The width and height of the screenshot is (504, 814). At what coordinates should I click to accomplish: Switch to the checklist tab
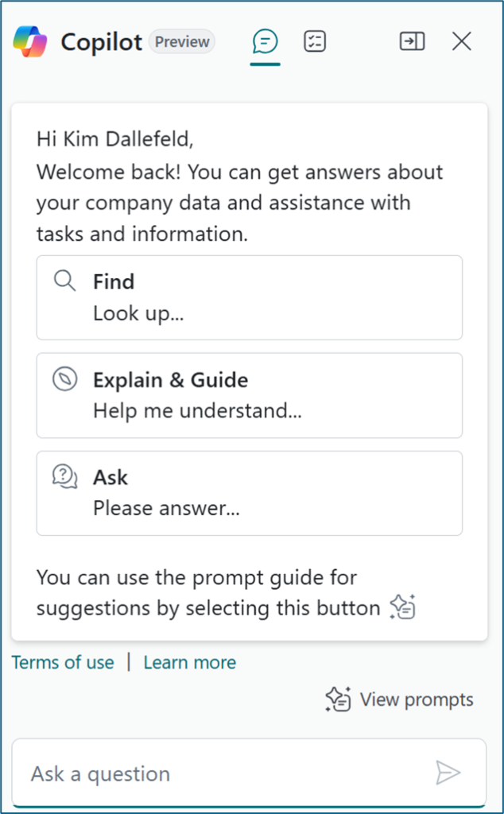pos(315,42)
